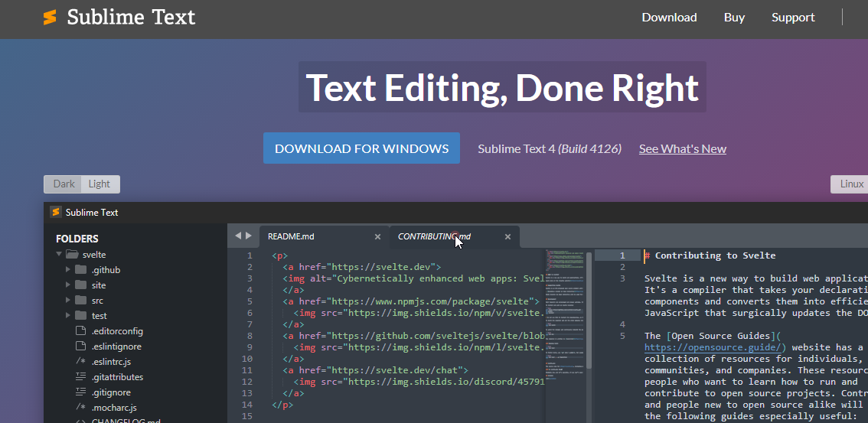Click the .mocharc.js file type icon

[x=81, y=408]
